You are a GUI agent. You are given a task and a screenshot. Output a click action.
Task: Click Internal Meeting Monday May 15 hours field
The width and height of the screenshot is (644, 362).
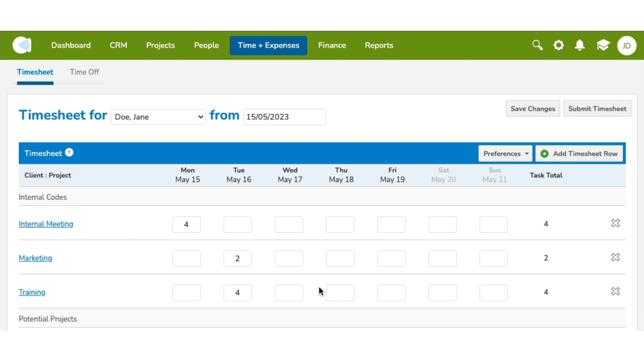click(186, 224)
